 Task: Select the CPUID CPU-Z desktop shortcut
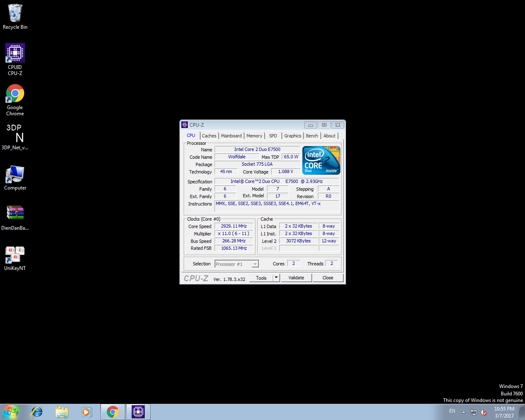tap(15, 60)
